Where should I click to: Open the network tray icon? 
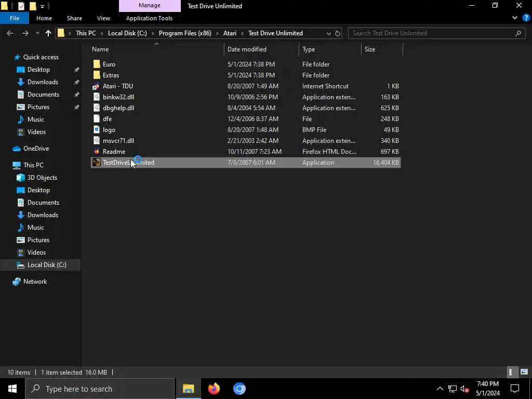[x=453, y=389]
